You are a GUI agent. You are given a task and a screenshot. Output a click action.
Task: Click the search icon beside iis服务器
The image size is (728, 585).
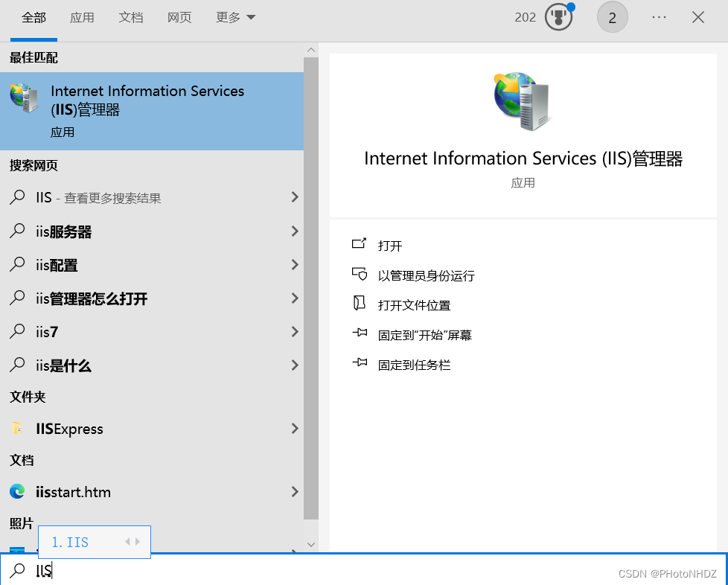coord(17,231)
